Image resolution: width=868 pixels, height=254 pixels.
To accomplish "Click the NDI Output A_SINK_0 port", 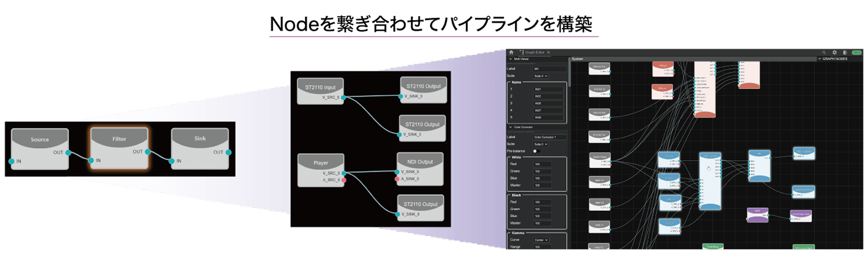I will click(x=397, y=179).
